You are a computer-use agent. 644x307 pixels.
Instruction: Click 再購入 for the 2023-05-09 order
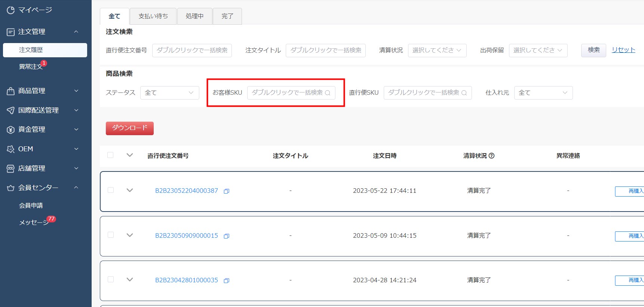tap(630, 236)
